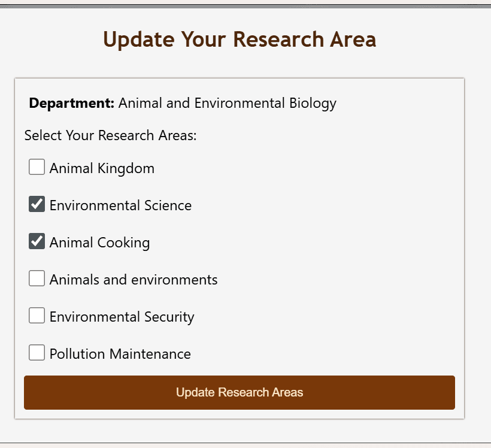491x448 pixels.
Task: Click the "Animal Kingdom" label text
Action: tap(102, 168)
